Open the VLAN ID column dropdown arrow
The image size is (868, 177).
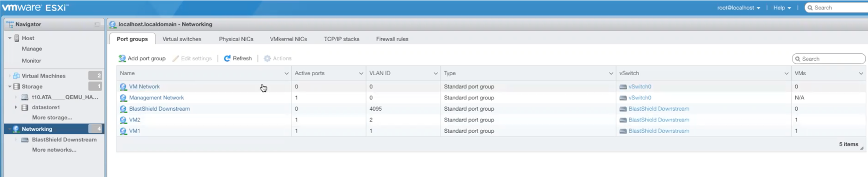click(x=436, y=73)
